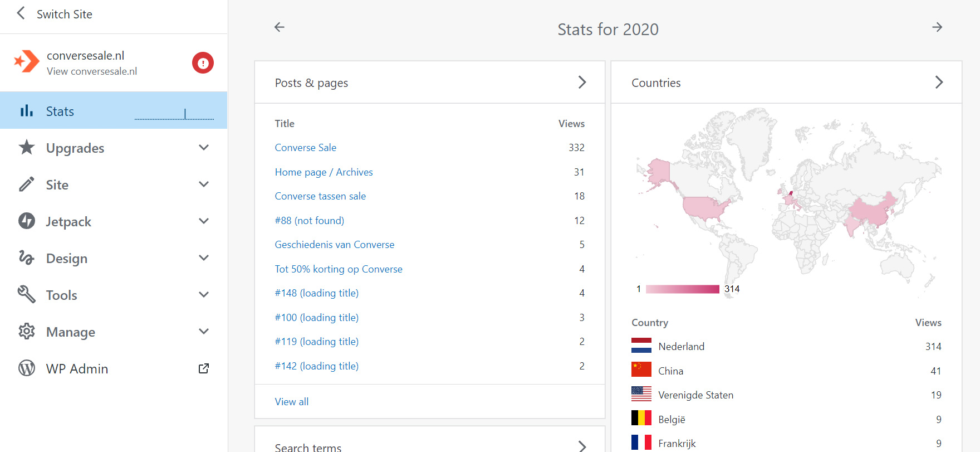Click the Site pencil icon

pos(27,184)
